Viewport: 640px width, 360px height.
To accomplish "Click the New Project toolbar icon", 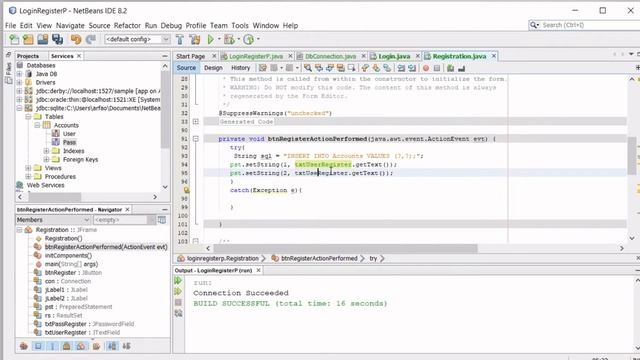I will tap(28, 39).
